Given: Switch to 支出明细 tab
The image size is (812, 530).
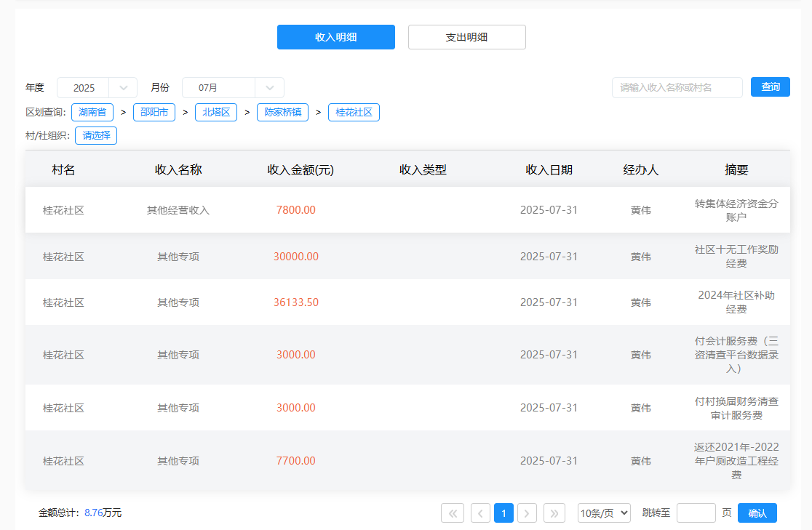Looking at the screenshot, I should (466, 37).
